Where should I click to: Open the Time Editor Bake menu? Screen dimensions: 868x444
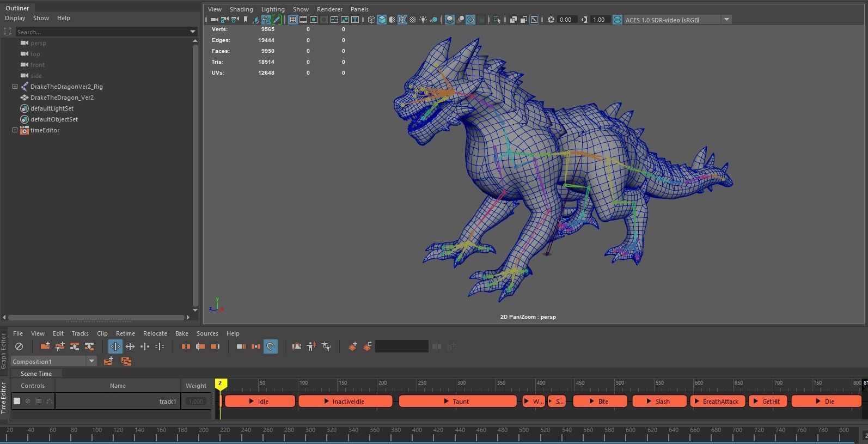(182, 333)
